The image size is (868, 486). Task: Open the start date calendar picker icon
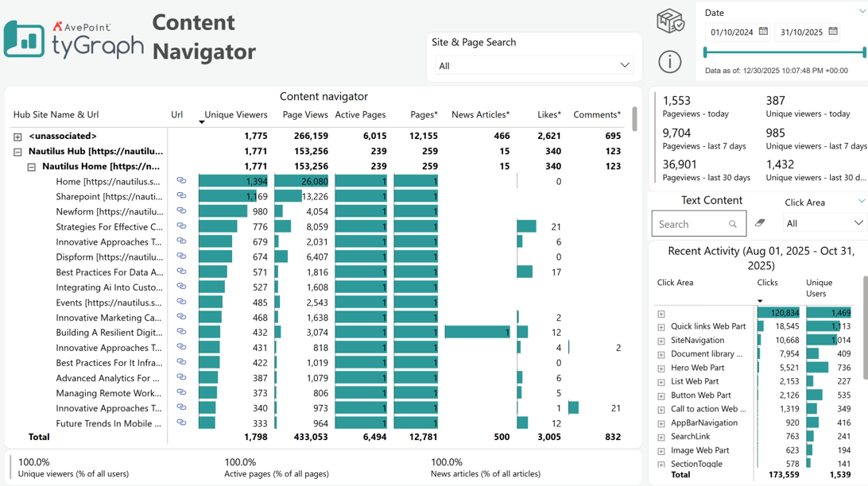763,31
